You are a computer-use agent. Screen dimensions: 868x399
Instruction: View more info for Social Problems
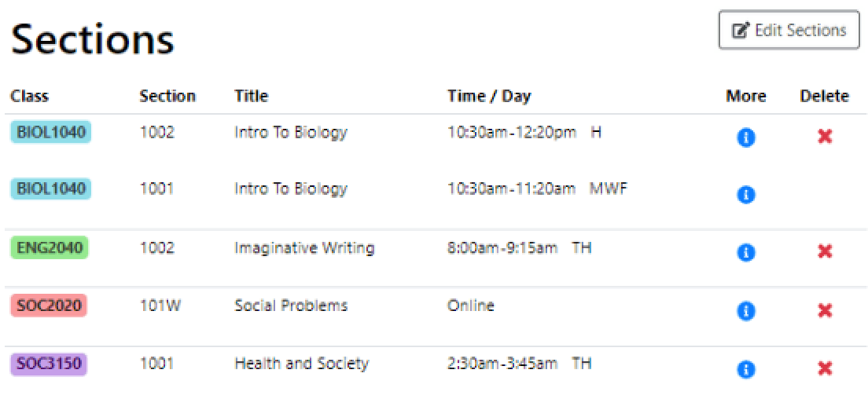tap(746, 311)
